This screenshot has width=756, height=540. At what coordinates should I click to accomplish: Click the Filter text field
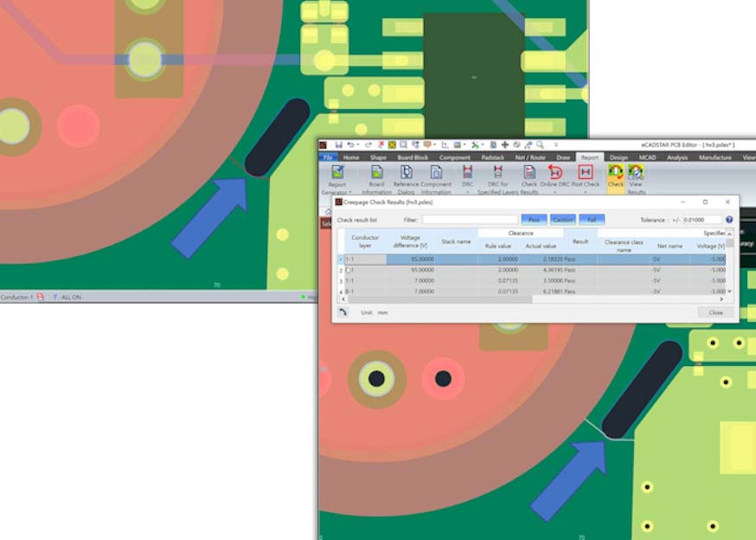[x=469, y=220]
